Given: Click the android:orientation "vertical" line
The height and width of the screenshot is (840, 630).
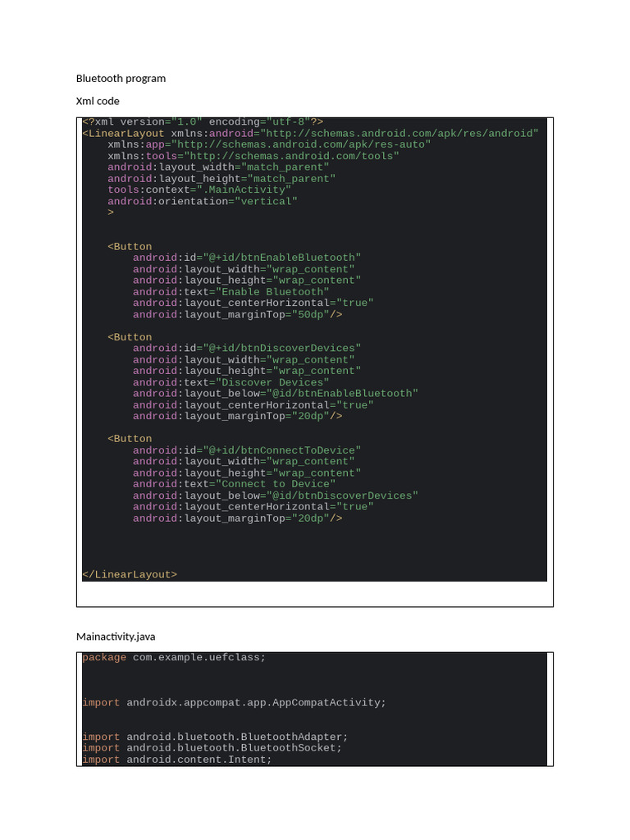Looking at the screenshot, I should [x=203, y=201].
